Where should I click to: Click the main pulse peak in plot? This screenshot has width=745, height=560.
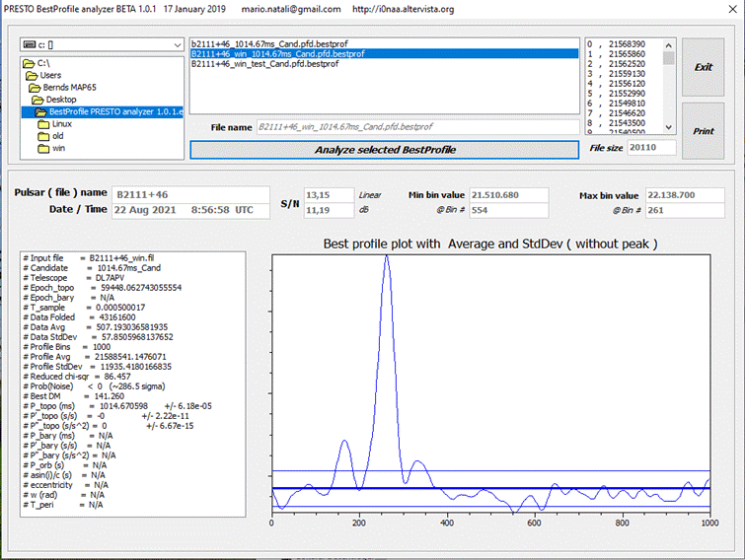coord(387,257)
